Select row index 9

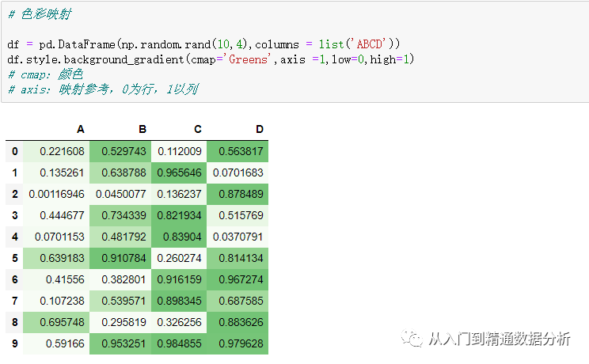pyautogui.click(x=15, y=343)
